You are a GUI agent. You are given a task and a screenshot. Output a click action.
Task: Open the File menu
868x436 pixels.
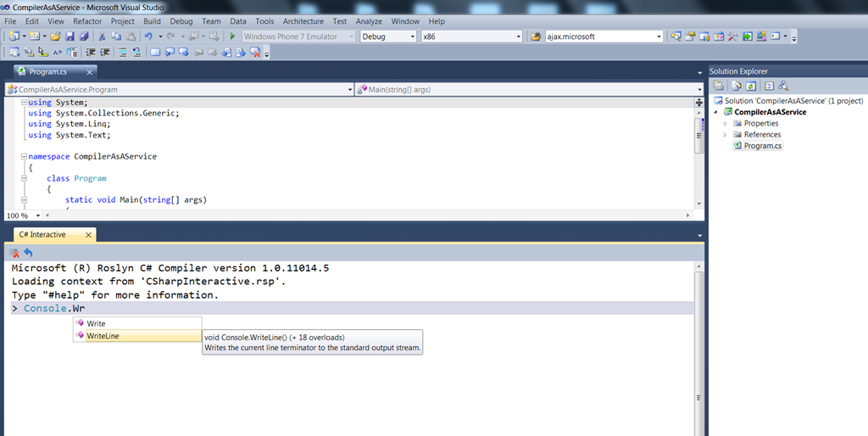coord(10,21)
